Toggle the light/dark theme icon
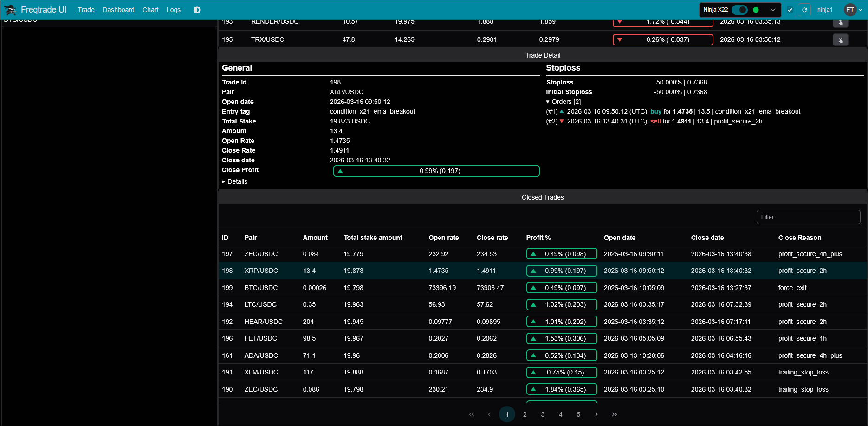This screenshot has width=868, height=426. pyautogui.click(x=197, y=10)
